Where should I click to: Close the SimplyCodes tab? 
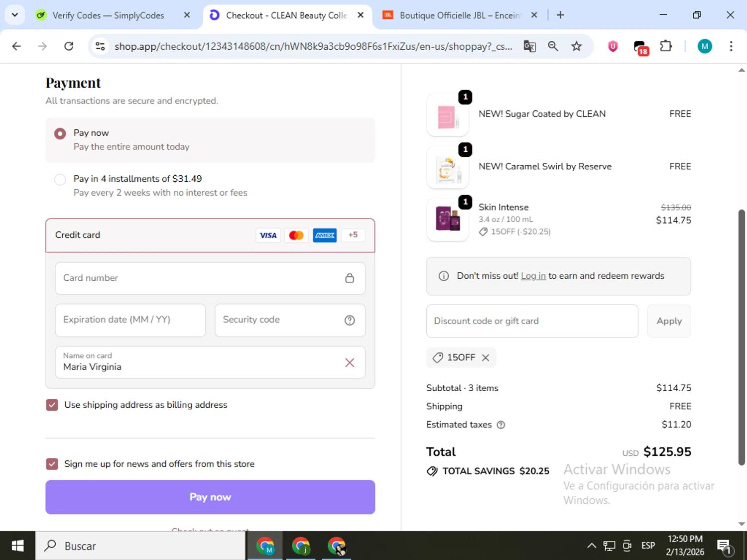pyautogui.click(x=187, y=15)
